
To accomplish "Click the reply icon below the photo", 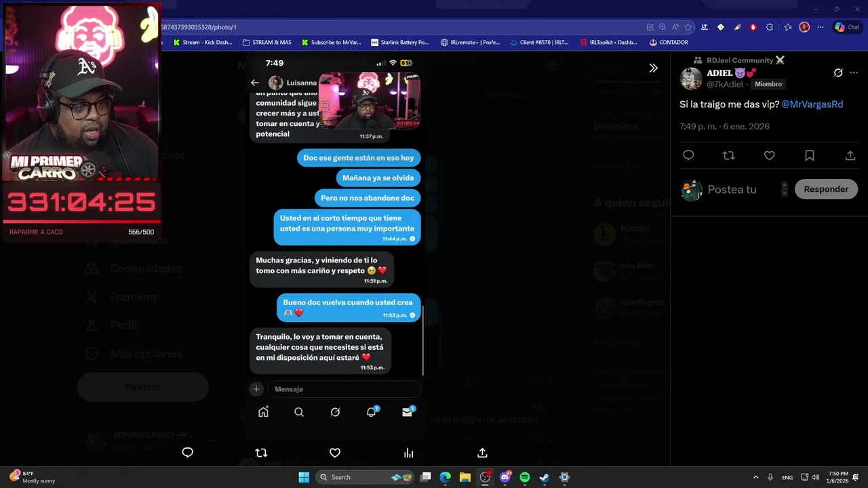I will 188,453.
